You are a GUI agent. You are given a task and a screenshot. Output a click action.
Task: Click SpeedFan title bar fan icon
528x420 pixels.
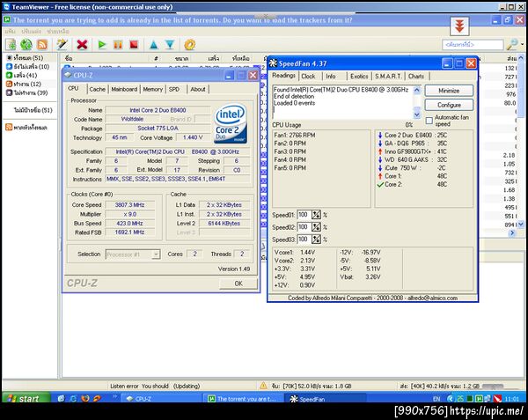coord(273,63)
